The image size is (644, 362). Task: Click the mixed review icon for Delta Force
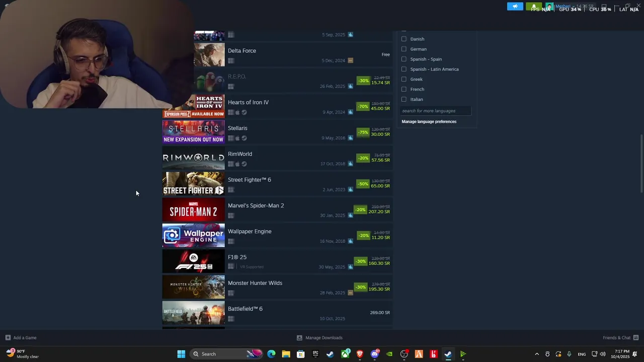(x=350, y=60)
